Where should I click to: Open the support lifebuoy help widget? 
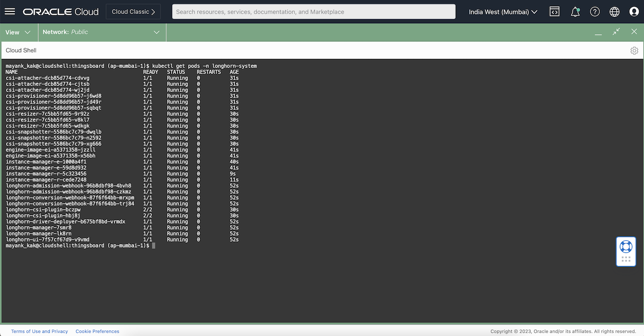pyautogui.click(x=626, y=246)
